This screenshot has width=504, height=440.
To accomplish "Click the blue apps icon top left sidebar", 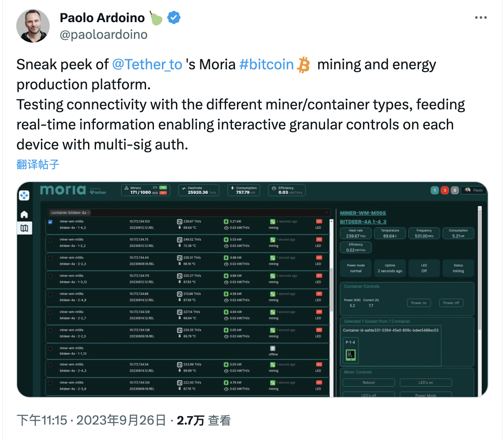I will (x=24, y=195).
